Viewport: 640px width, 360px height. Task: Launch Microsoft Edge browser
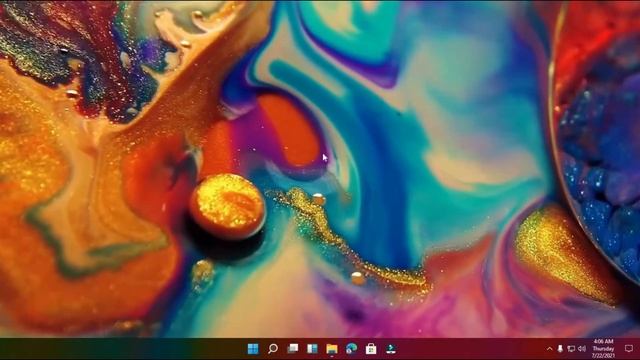[x=351, y=349]
